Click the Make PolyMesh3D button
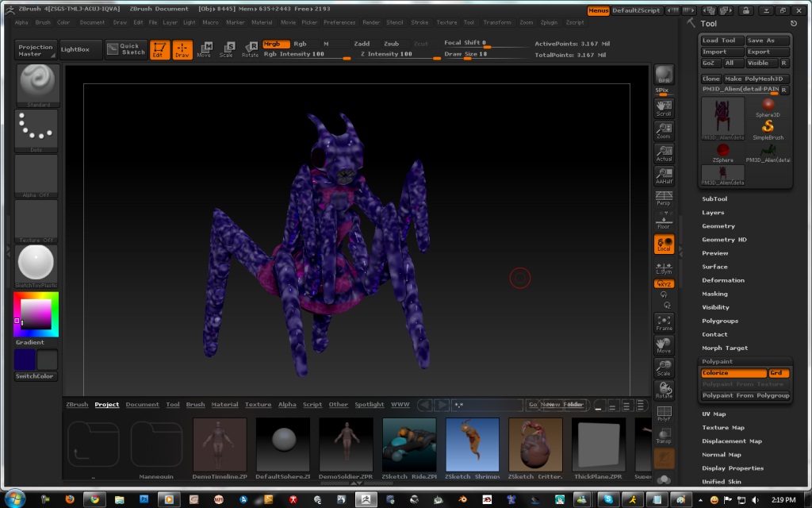Image resolution: width=812 pixels, height=508 pixels. 757,79
